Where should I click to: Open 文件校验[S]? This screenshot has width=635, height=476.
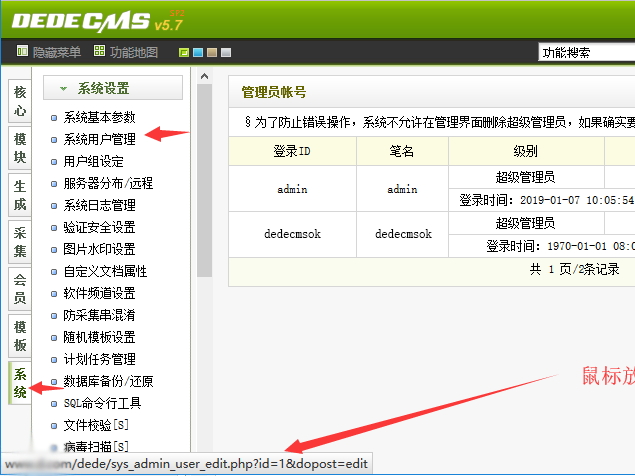click(96, 425)
